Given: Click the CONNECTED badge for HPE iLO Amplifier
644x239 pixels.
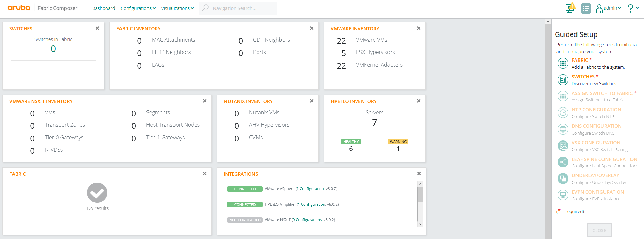Looking at the screenshot, I should (245, 205).
